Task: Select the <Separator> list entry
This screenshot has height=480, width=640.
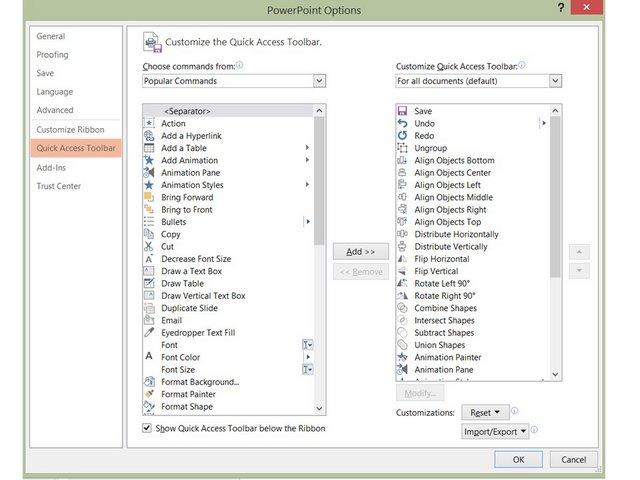Action: tap(228, 111)
